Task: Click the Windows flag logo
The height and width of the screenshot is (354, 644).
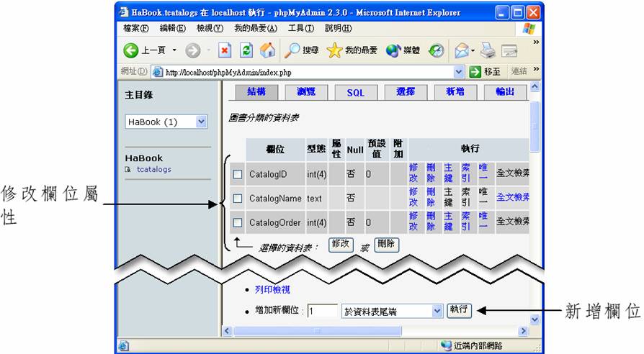Action: pos(529,29)
